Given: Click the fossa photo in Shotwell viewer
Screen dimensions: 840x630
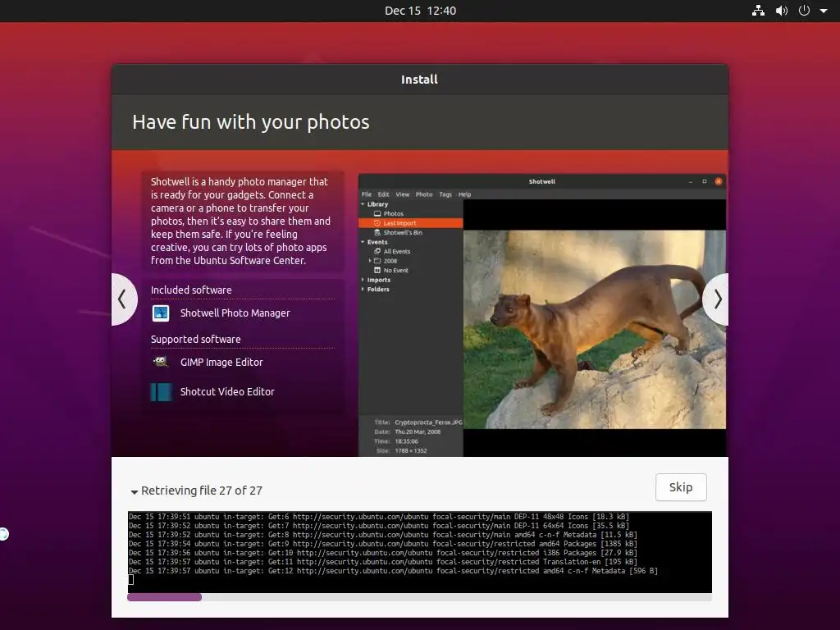Looking at the screenshot, I should click(x=595, y=330).
